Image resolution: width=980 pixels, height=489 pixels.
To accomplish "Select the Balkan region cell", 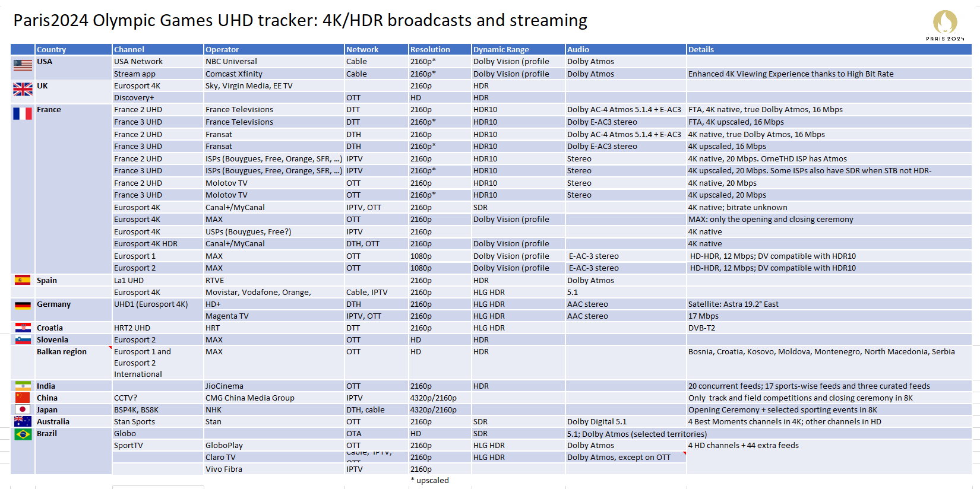I will tap(74, 363).
